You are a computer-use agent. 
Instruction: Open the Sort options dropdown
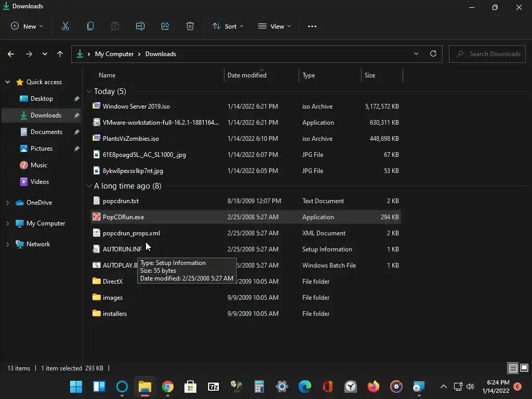(228, 26)
